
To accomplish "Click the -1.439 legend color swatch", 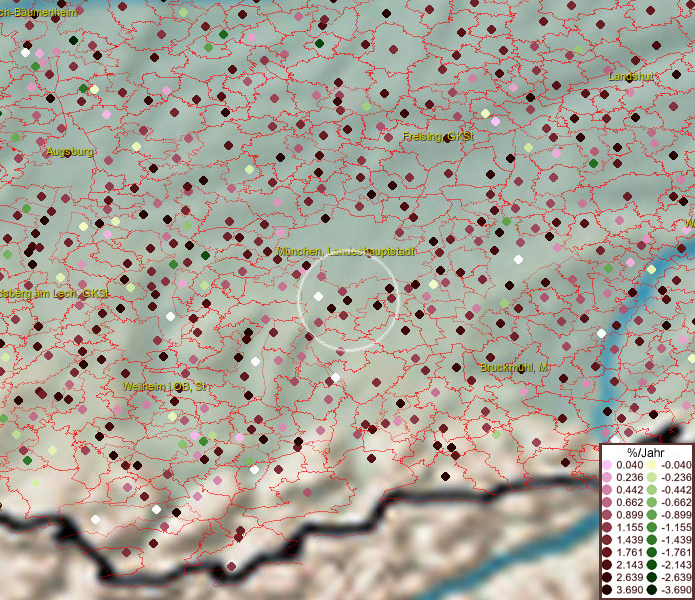I will [652, 540].
